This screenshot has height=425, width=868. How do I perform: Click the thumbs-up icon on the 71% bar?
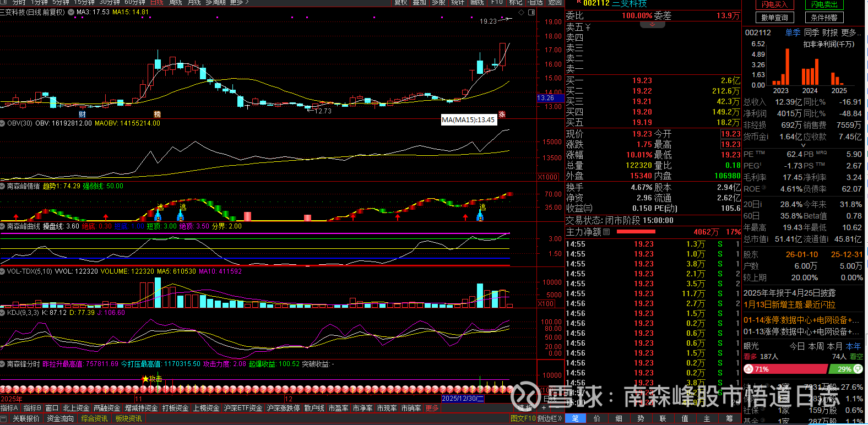click(748, 369)
